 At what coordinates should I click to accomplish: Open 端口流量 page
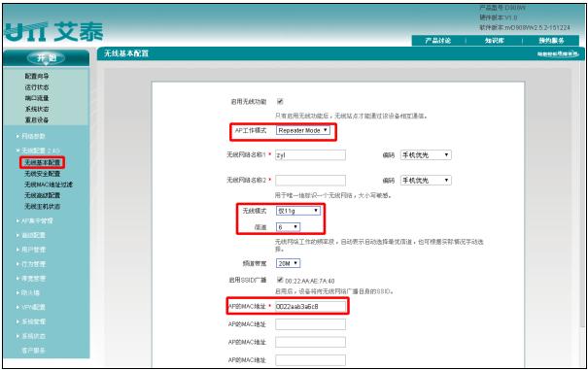coord(37,98)
